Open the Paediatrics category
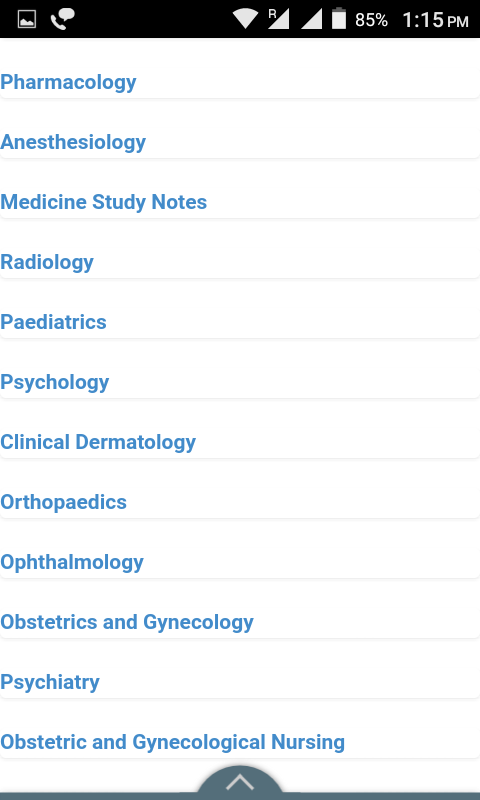 (x=53, y=322)
